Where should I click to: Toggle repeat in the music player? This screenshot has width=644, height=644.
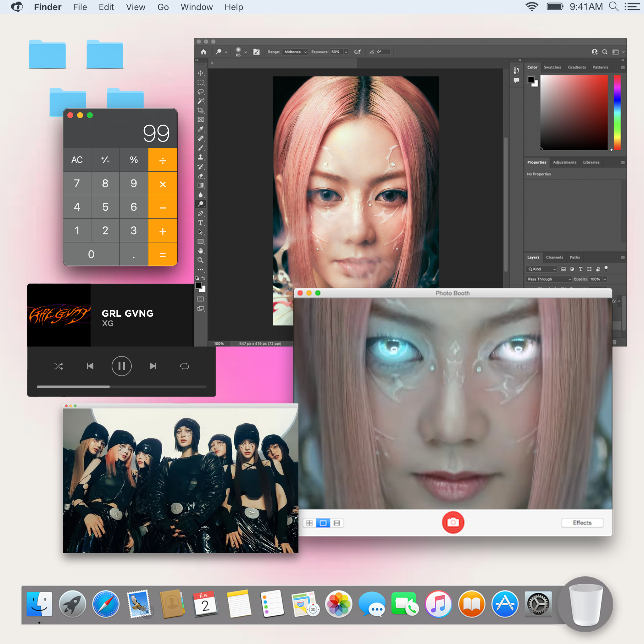[184, 366]
